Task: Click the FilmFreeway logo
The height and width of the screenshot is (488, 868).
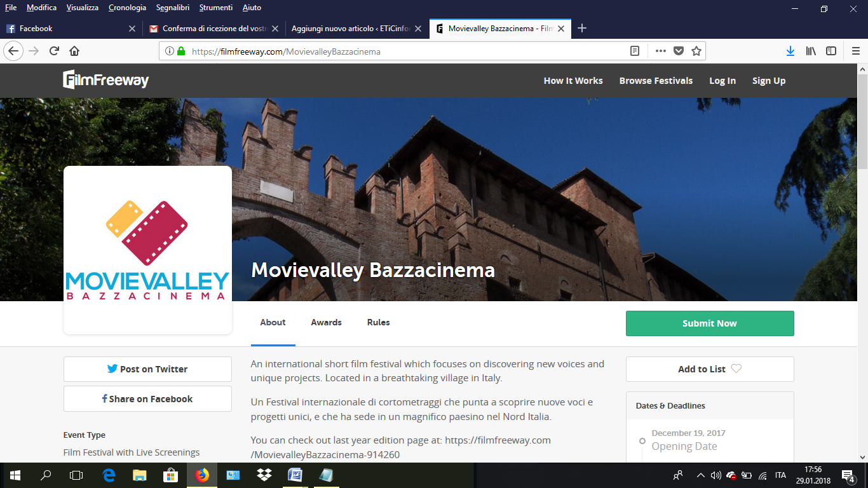Action: click(105, 79)
